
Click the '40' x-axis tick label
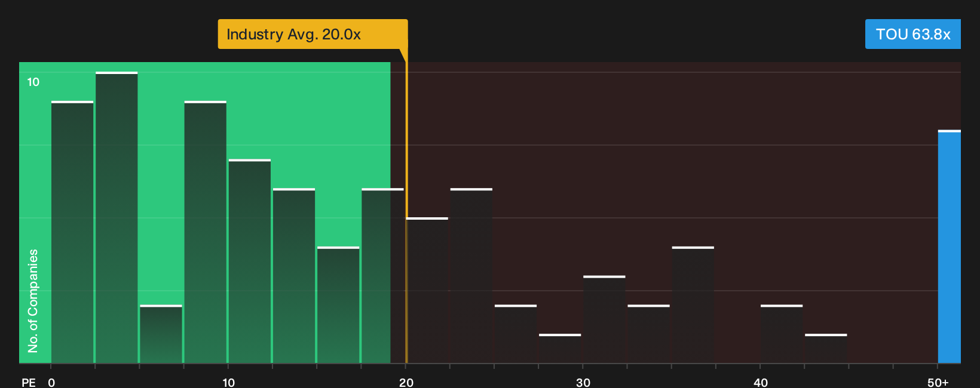(x=761, y=383)
